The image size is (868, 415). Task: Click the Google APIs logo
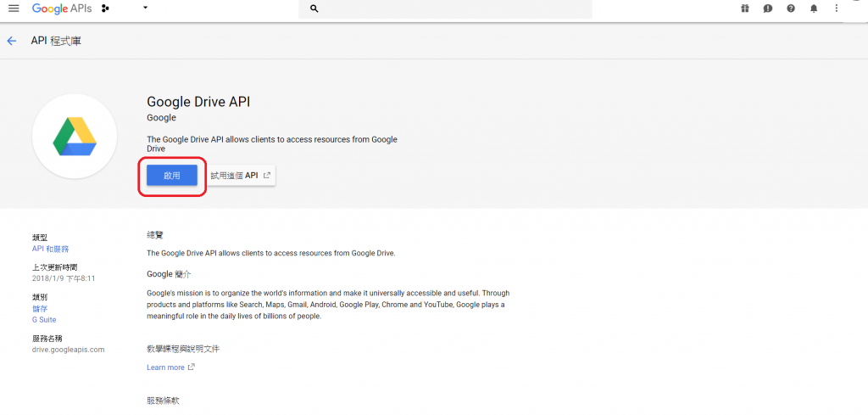click(x=64, y=8)
